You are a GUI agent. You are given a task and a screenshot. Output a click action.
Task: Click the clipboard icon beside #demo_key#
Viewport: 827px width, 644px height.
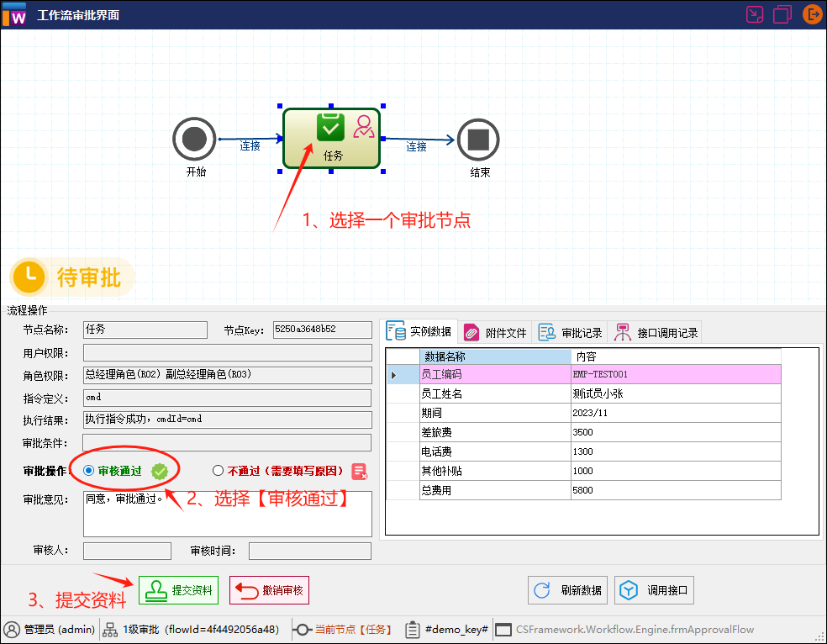[x=413, y=629]
